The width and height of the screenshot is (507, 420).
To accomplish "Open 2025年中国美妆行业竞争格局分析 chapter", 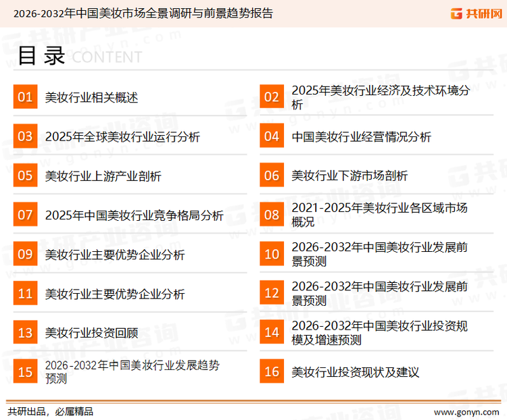I will pyautogui.click(x=134, y=215).
